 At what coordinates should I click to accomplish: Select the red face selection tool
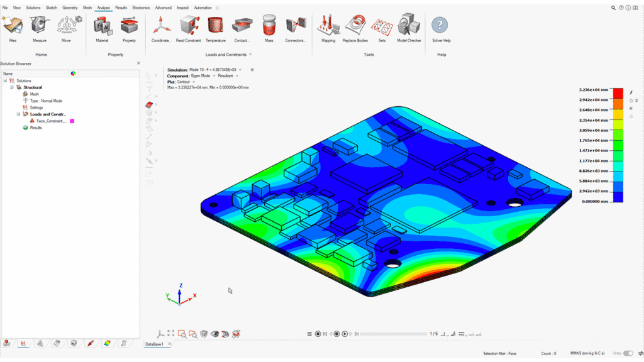149,105
